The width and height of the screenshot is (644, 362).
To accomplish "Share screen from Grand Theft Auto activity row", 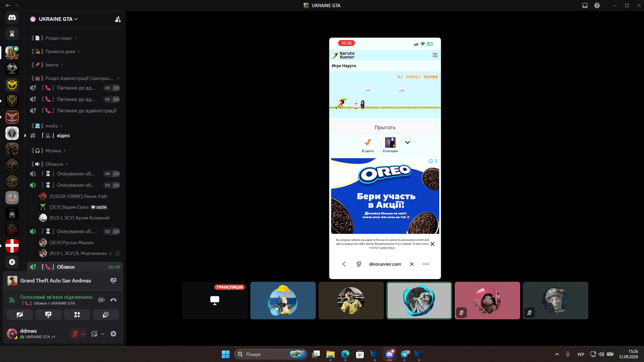I will pos(113,281).
